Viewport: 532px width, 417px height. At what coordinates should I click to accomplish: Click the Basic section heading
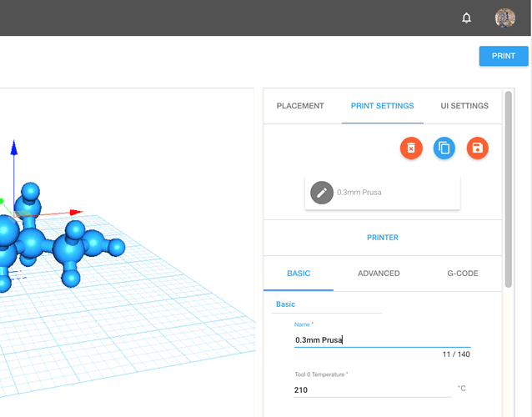tap(285, 304)
